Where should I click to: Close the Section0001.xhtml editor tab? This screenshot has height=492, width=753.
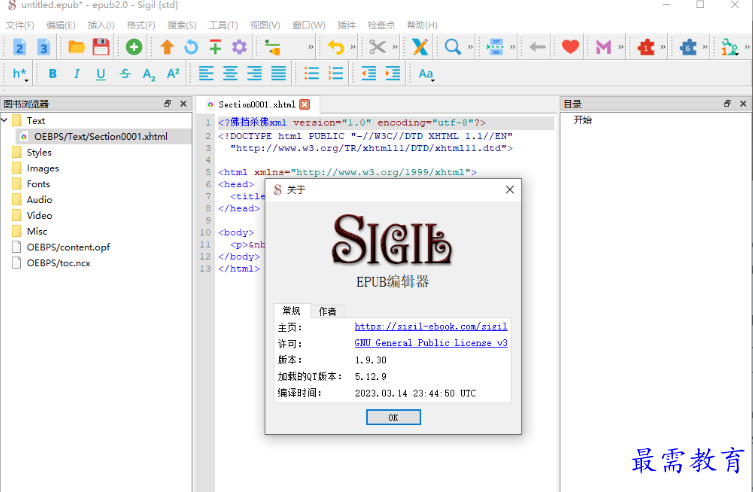(305, 104)
